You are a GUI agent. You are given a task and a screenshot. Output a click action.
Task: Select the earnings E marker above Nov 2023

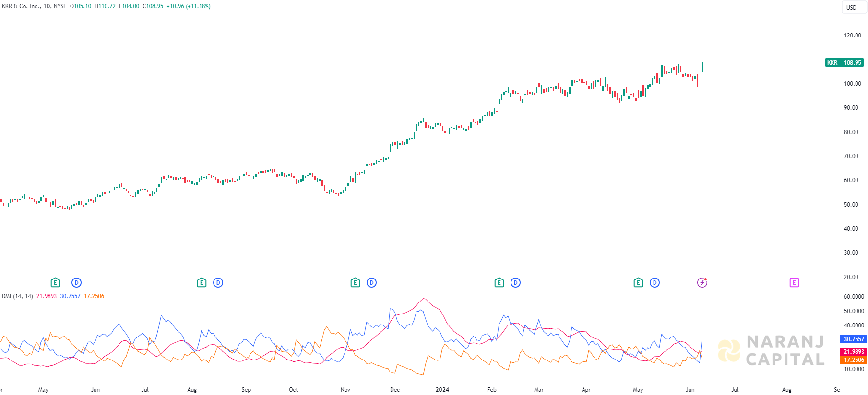(355, 283)
